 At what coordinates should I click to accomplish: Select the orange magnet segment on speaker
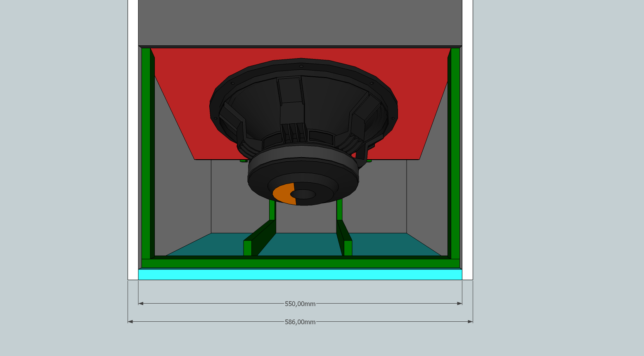[x=284, y=193]
